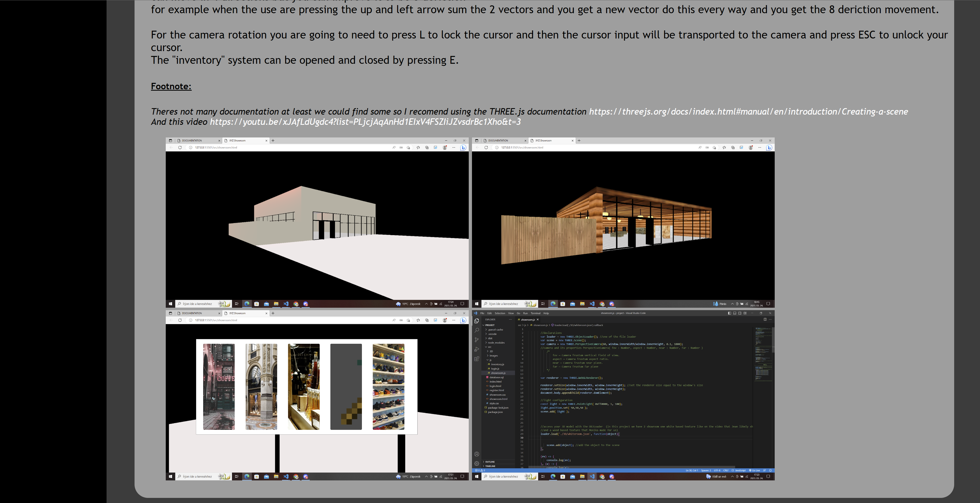
Task: Select coffee shop image in inventory screenshot
Action: click(x=219, y=387)
